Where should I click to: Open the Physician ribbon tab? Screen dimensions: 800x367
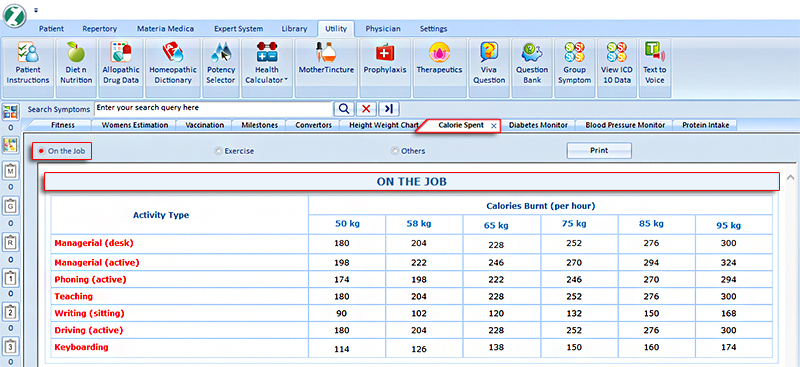click(x=383, y=29)
